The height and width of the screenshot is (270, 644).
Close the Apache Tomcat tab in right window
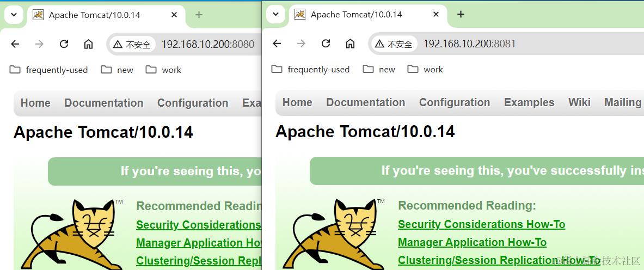click(x=436, y=15)
